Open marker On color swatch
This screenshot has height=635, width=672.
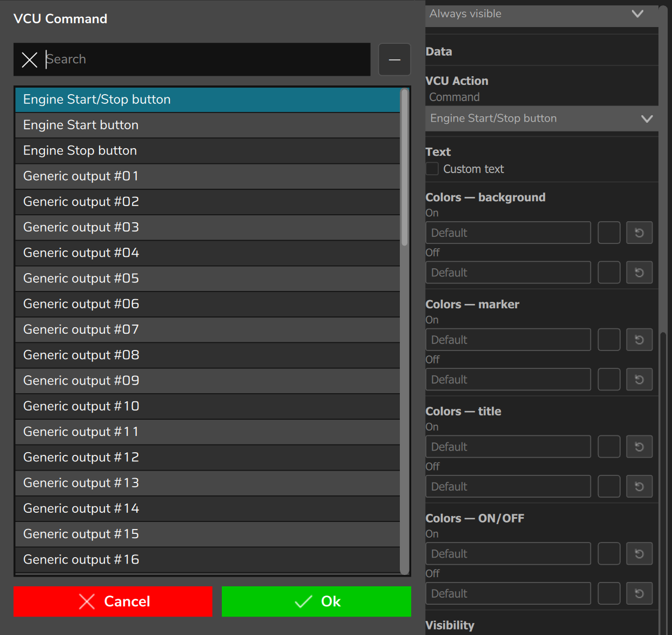pos(609,340)
